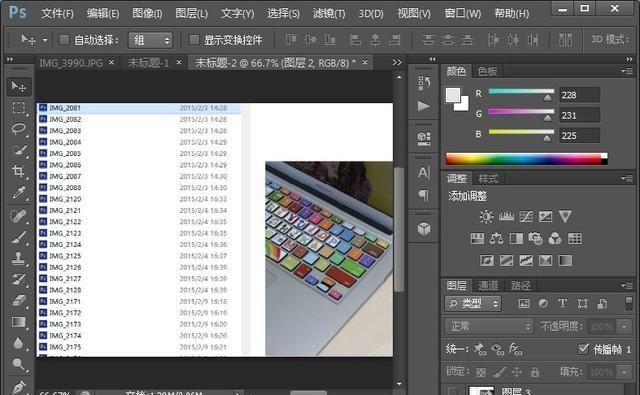Click the G value field 231
Image resolution: width=640 pixels, height=395 pixels.
[579, 115]
